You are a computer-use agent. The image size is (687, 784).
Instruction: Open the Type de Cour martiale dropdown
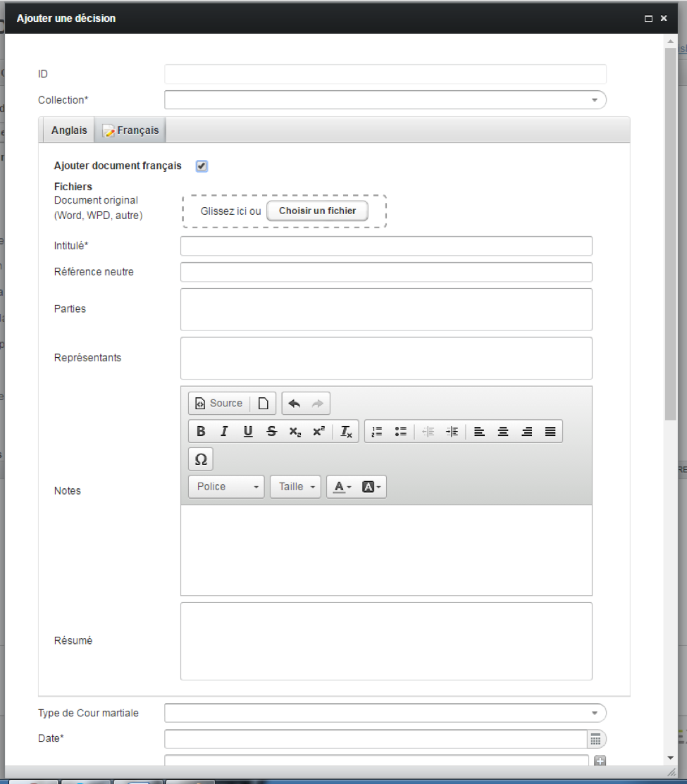595,713
